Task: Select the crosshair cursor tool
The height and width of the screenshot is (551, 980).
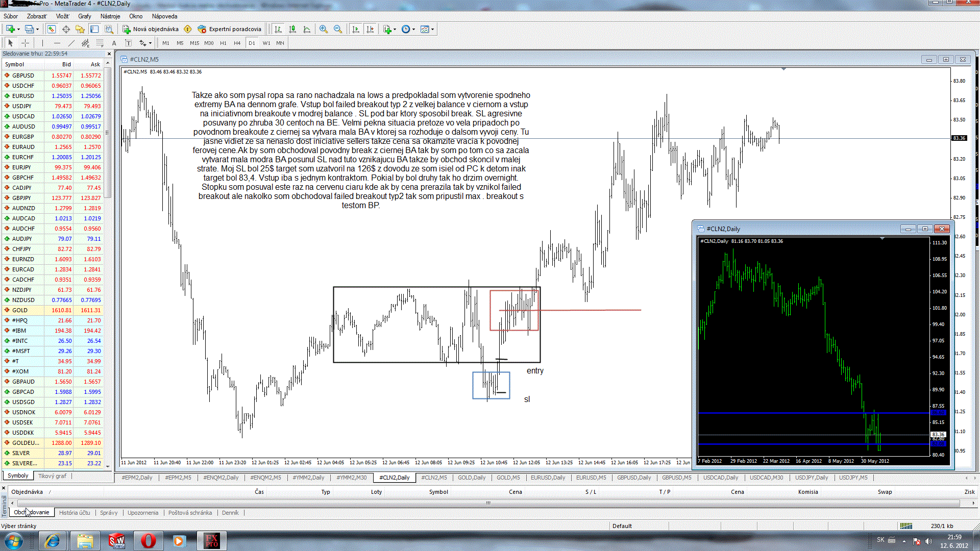Action: pos(25,43)
